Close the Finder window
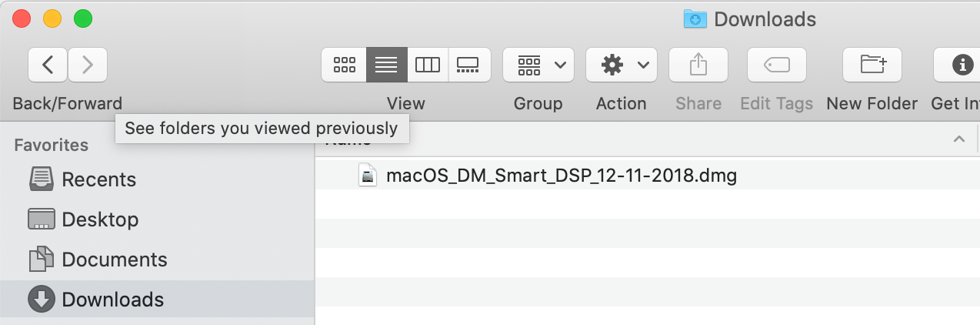Screen dimensions: 980x325 22,18
